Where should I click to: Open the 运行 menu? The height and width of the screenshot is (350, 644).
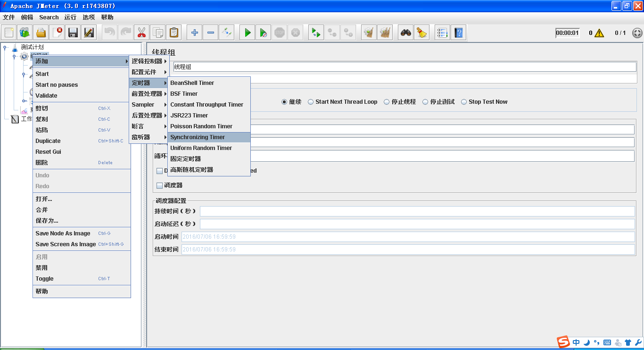(71, 17)
